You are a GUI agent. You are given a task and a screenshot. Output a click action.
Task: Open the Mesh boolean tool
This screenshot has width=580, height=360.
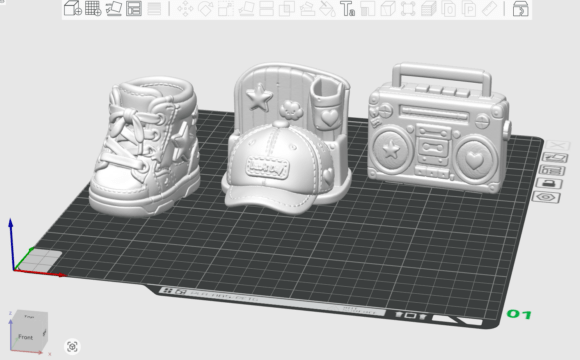coord(287,9)
